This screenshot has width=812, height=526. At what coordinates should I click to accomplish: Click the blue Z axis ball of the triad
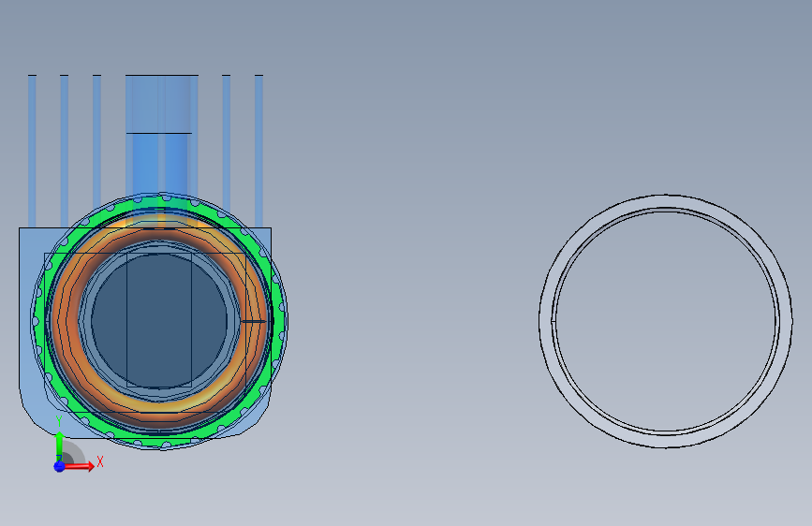point(59,466)
